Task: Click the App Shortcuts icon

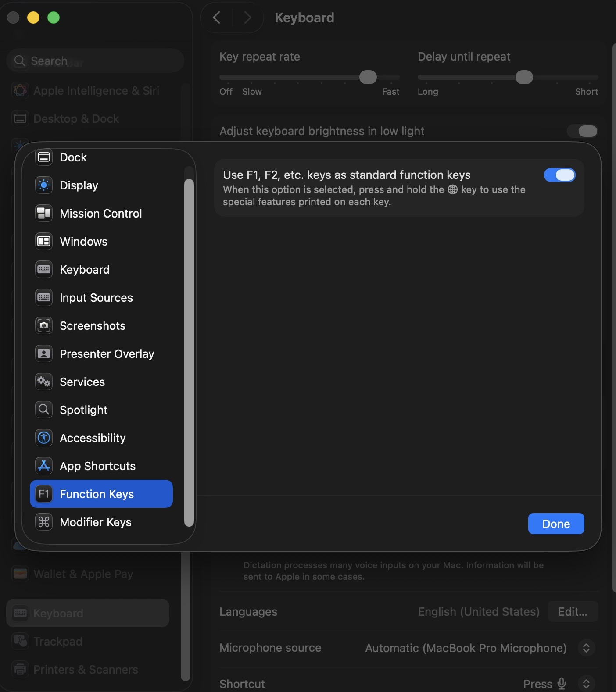Action: tap(44, 466)
